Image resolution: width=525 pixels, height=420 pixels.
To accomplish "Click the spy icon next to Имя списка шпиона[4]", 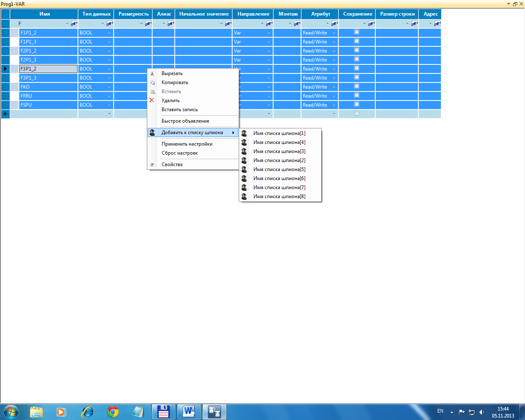I will pyautogui.click(x=244, y=142).
